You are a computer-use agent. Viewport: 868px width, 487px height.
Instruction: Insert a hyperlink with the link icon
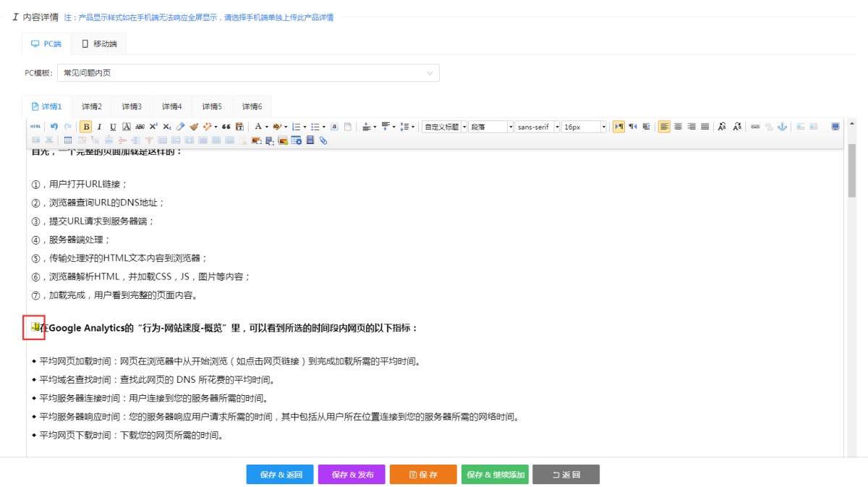(x=755, y=127)
